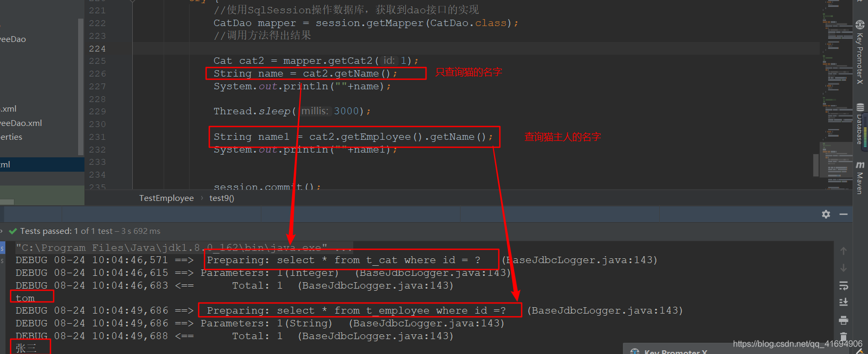This screenshot has height=354, width=868.
Task: Click the code 'Cat cat2 = mapper.getCat2'
Action: click(x=294, y=61)
